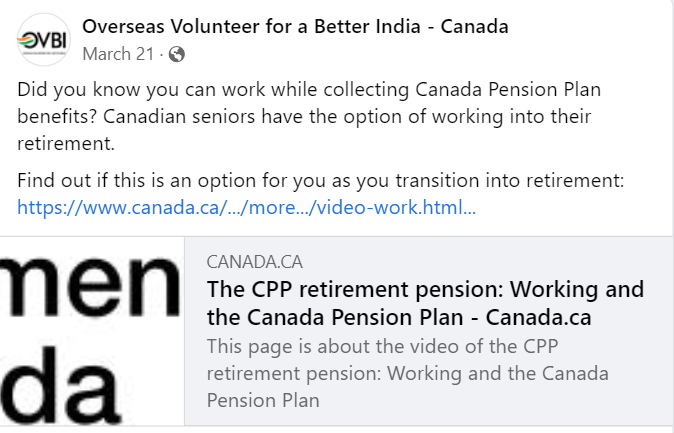
Task: Open the OVBI profile picture
Action: 43,40
